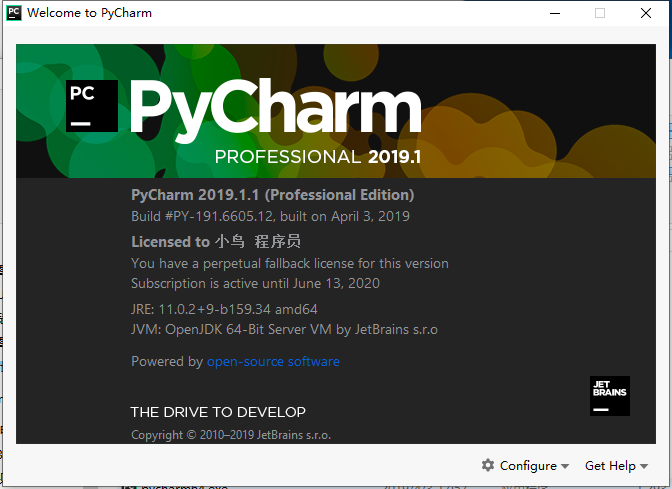Click THE DRIVE TO DEVELOP slogan

[x=218, y=412]
